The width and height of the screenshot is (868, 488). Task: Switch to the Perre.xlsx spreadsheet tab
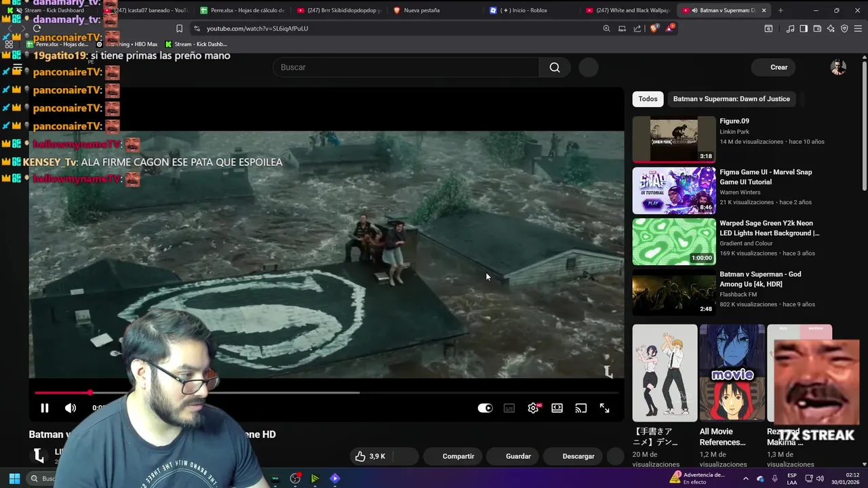click(243, 10)
